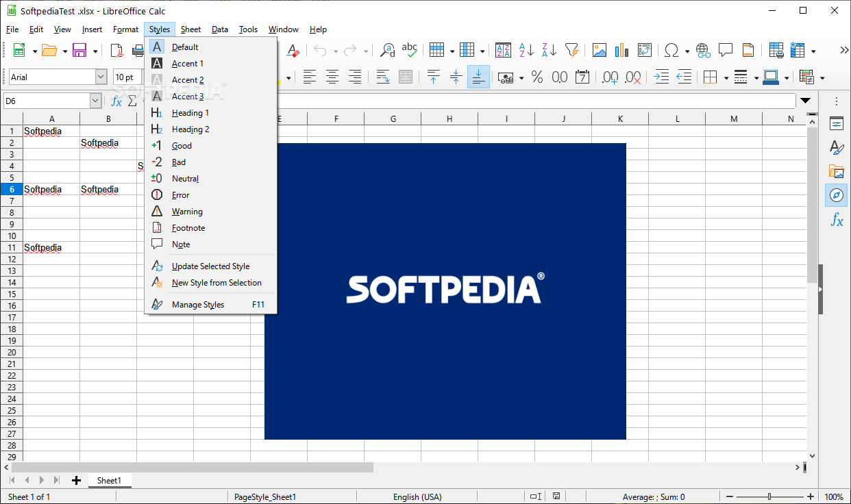Image resolution: width=851 pixels, height=504 pixels.
Task: Apply the Good style from menu
Action: point(211,146)
